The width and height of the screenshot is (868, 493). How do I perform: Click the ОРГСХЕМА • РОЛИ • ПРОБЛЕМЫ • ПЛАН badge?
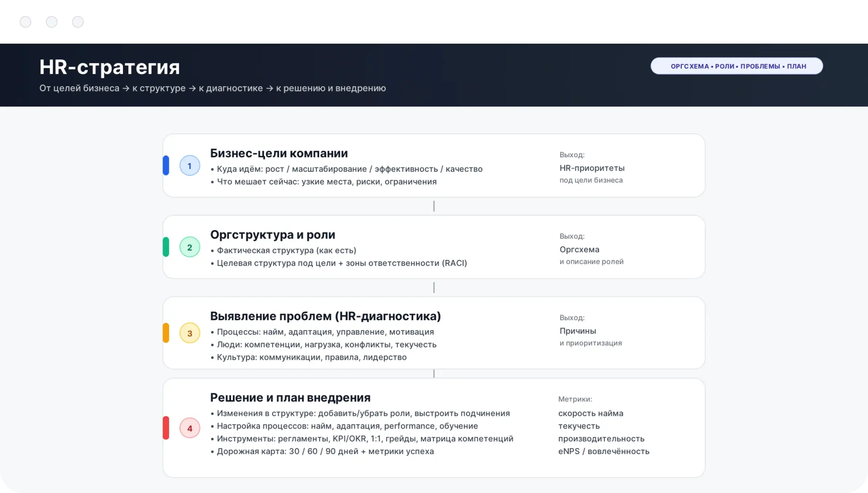[x=736, y=66]
